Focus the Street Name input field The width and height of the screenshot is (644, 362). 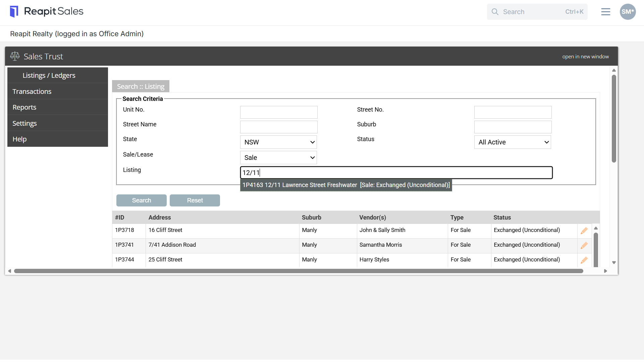click(279, 127)
